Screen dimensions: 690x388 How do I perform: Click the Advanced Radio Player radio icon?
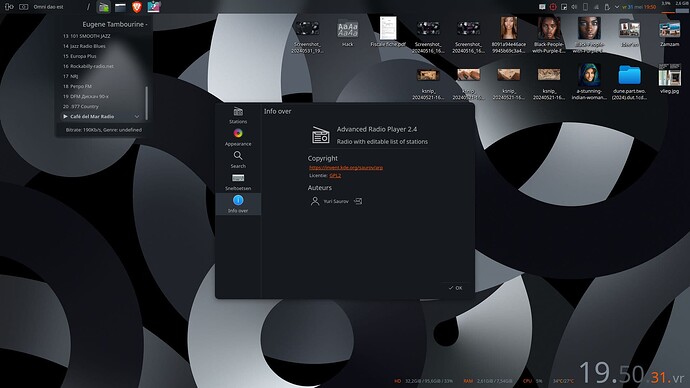320,135
